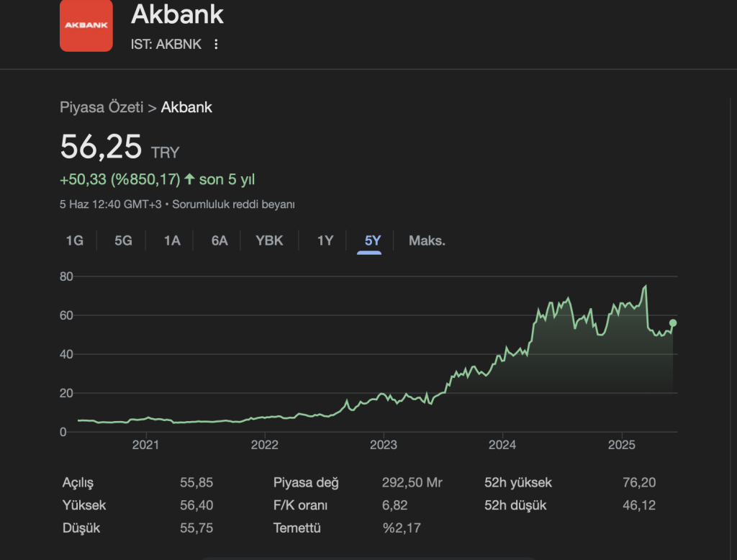Select the 1A monthly range tab
The height and width of the screenshot is (560, 737).
tap(172, 240)
